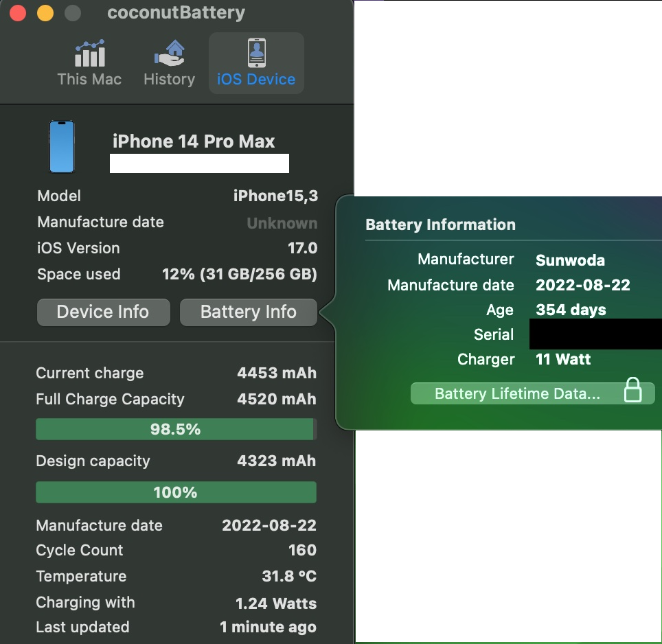Click the iPhone 14 Pro Max title
Image resolution: width=662 pixels, height=644 pixels.
194,141
